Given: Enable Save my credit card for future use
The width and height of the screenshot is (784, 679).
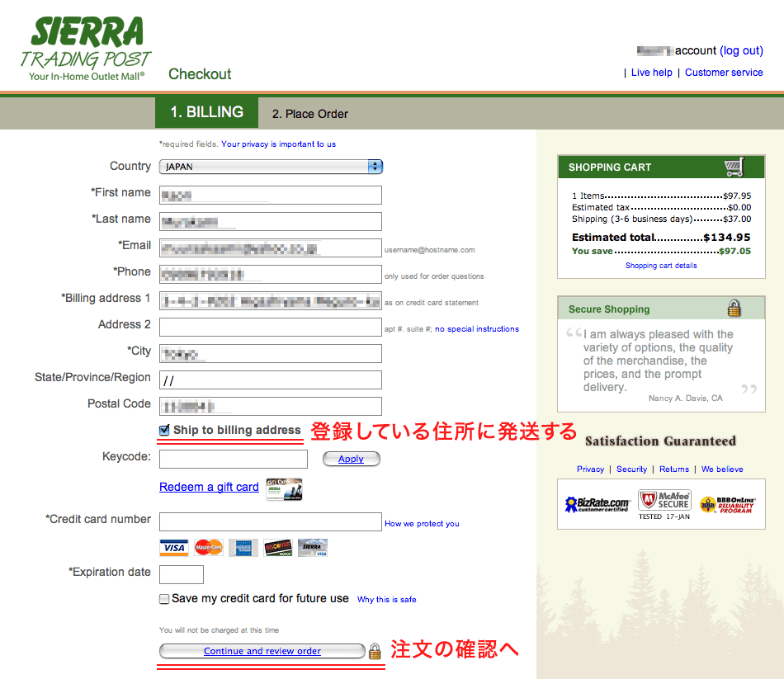Looking at the screenshot, I should point(164,599).
